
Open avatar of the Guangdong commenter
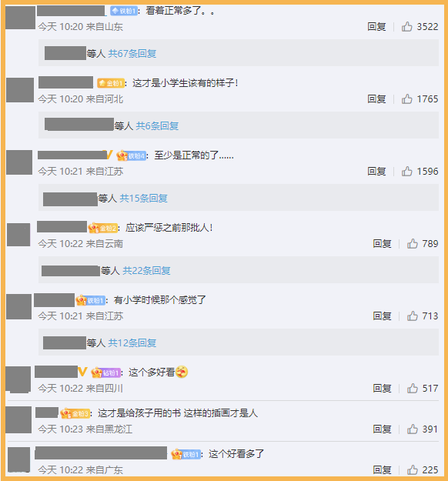[18, 459]
